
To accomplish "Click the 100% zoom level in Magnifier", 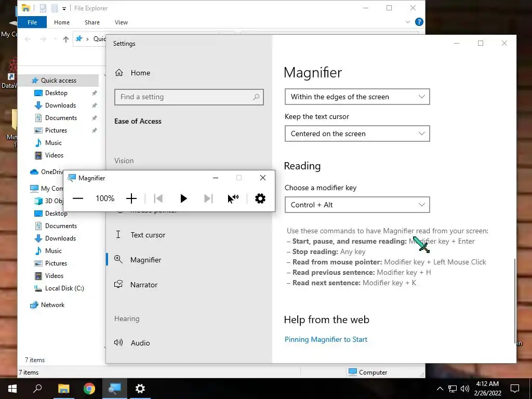I will click(x=105, y=198).
